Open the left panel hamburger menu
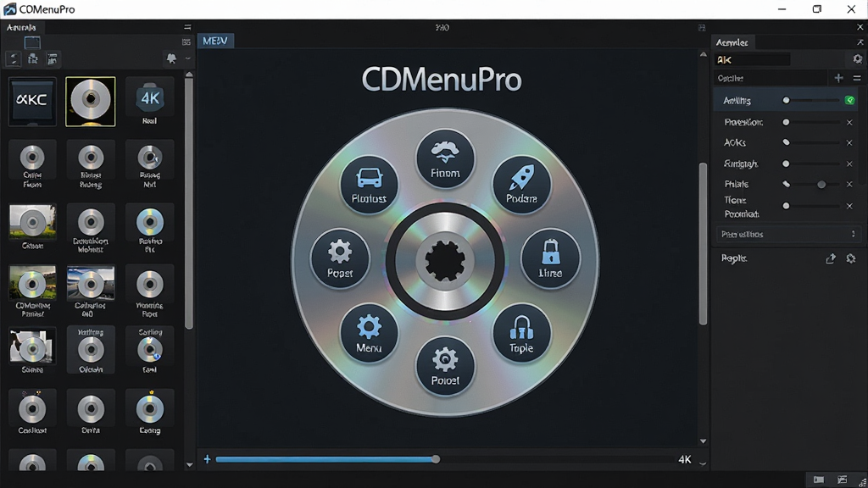 (x=187, y=27)
